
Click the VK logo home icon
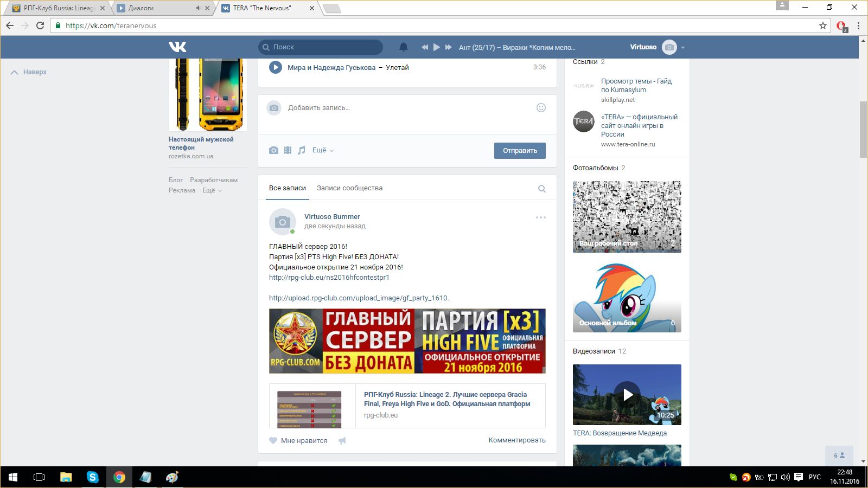click(177, 47)
